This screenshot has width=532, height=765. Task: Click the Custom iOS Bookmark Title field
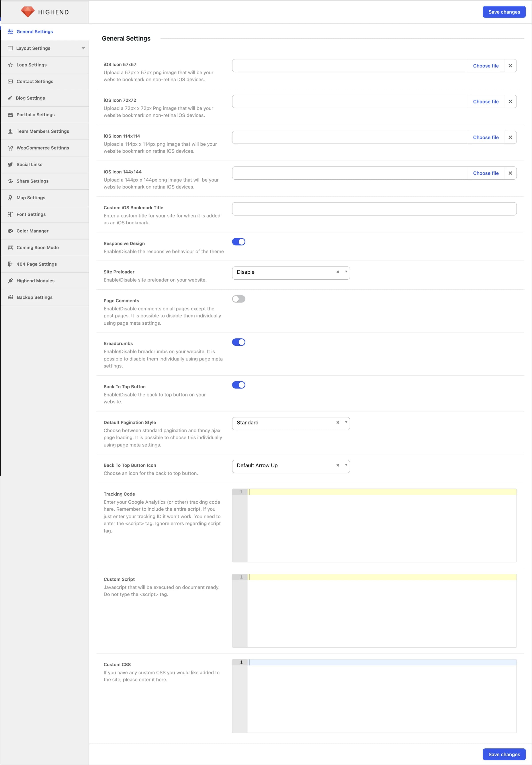point(374,209)
